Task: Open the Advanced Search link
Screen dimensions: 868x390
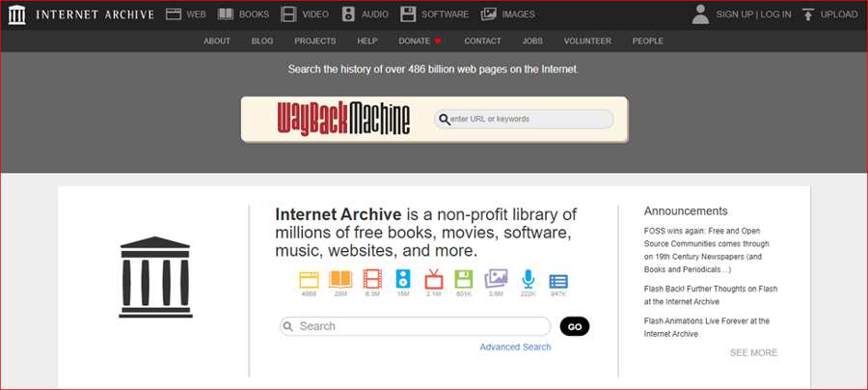Action: pos(515,347)
